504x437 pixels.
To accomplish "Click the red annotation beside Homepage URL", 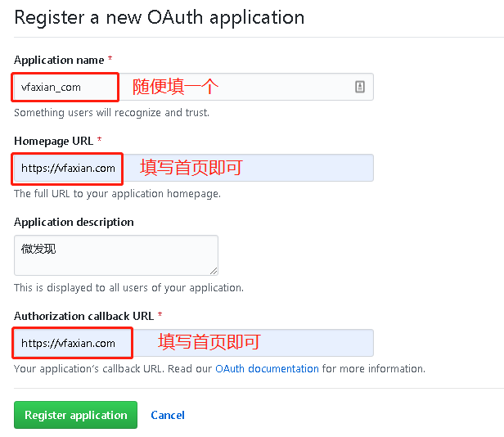I will pyautogui.click(x=191, y=168).
